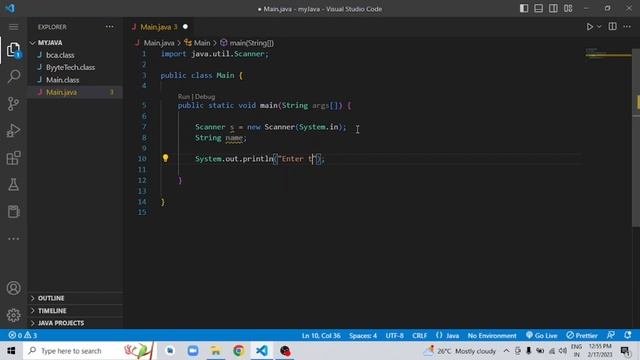The height and width of the screenshot is (360, 640).
Task: Click No Environment status item
Action: 492,336
